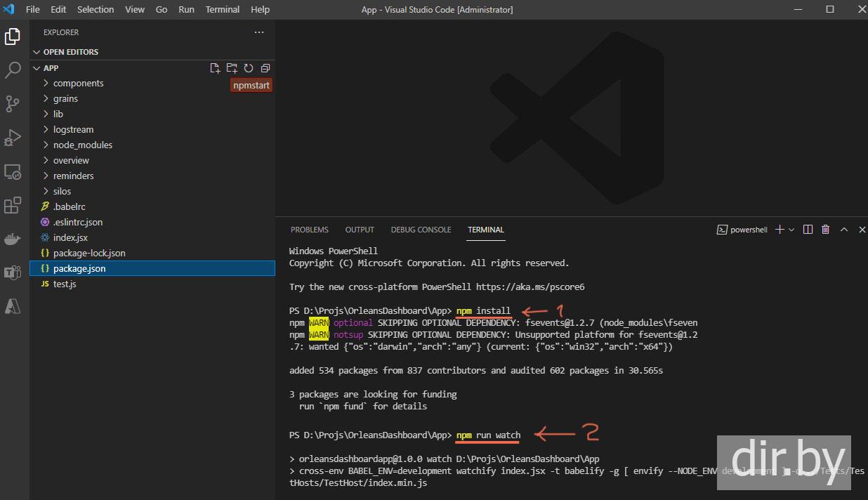This screenshot has width=868, height=500.
Task: Open the Terminal menu in menu bar
Action: 222,9
